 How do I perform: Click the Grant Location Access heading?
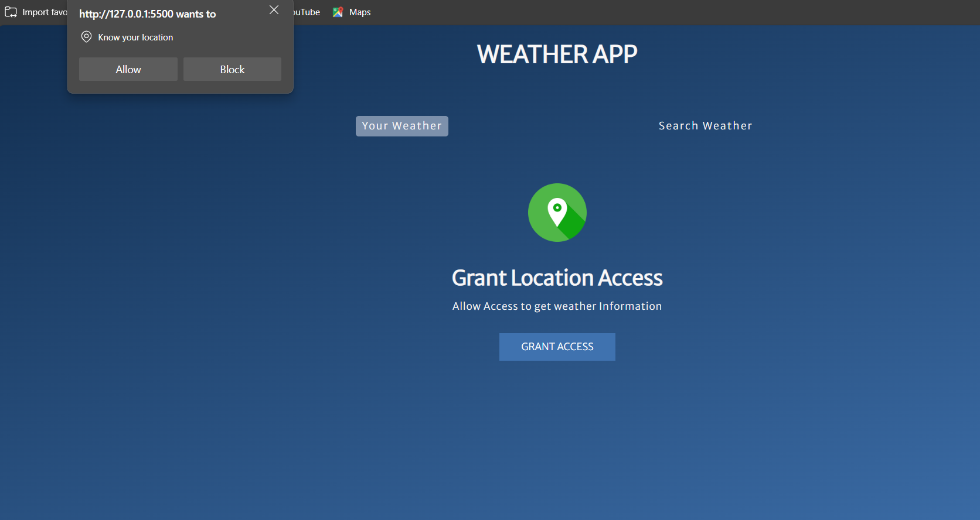pyautogui.click(x=557, y=278)
